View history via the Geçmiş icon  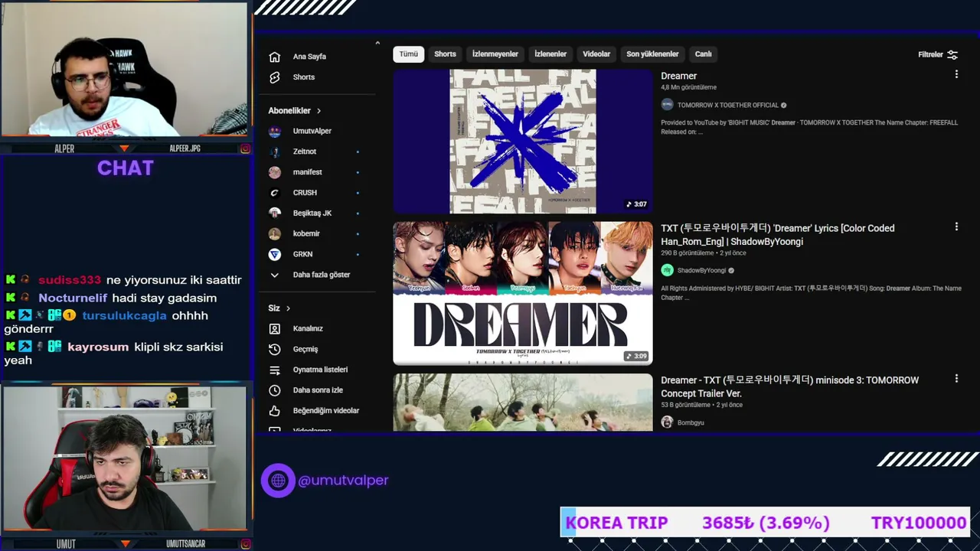pos(275,349)
